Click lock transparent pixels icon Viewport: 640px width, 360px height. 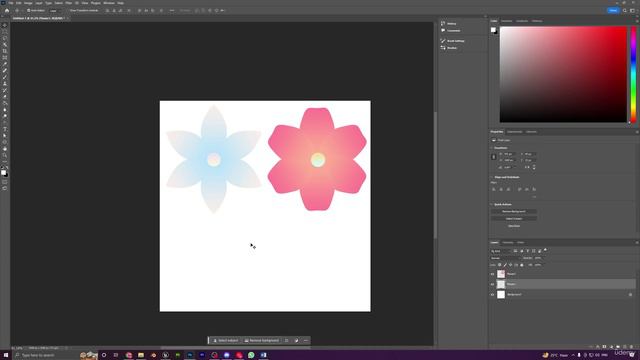[500, 265]
